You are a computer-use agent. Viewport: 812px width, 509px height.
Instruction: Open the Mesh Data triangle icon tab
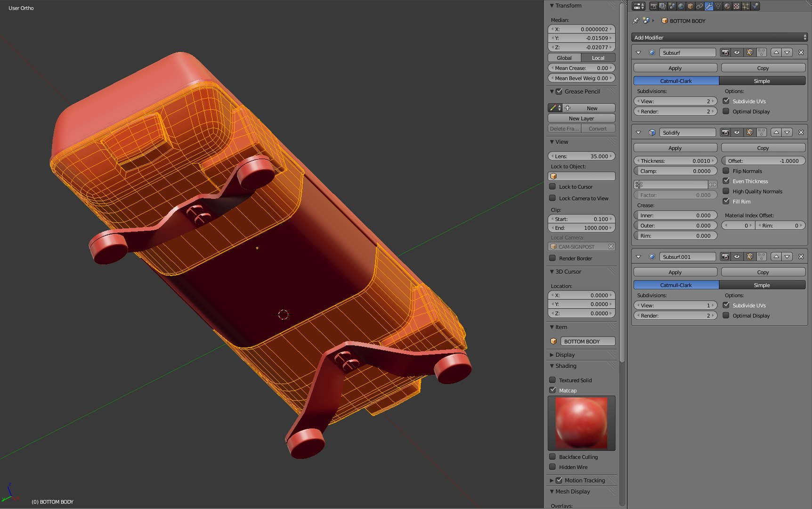pos(718,6)
